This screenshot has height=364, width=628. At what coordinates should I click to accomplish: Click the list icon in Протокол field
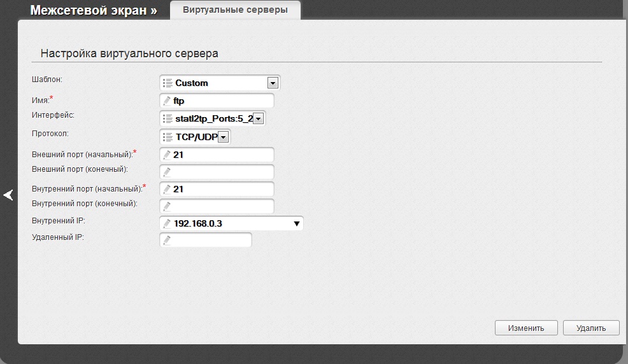tap(168, 137)
